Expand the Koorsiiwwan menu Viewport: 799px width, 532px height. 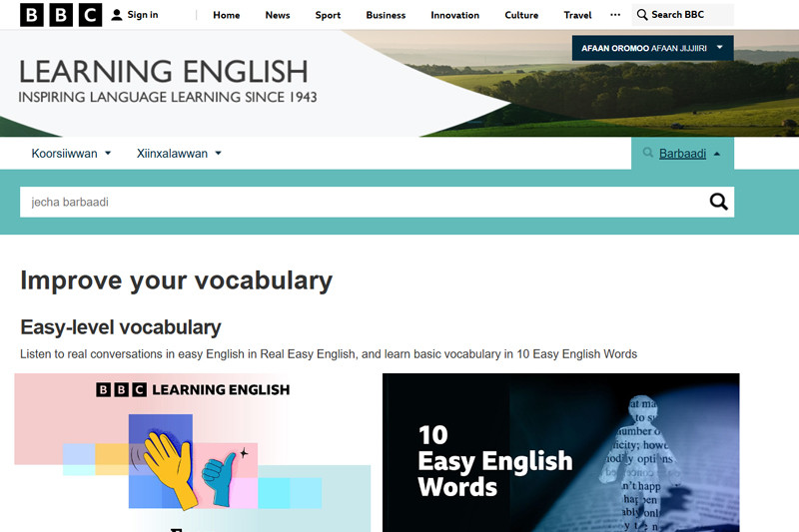point(71,154)
